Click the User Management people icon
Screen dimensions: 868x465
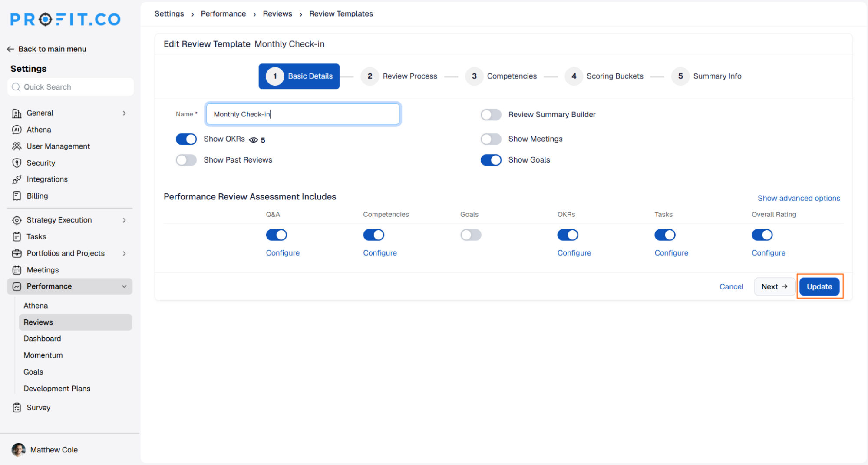[17, 146]
